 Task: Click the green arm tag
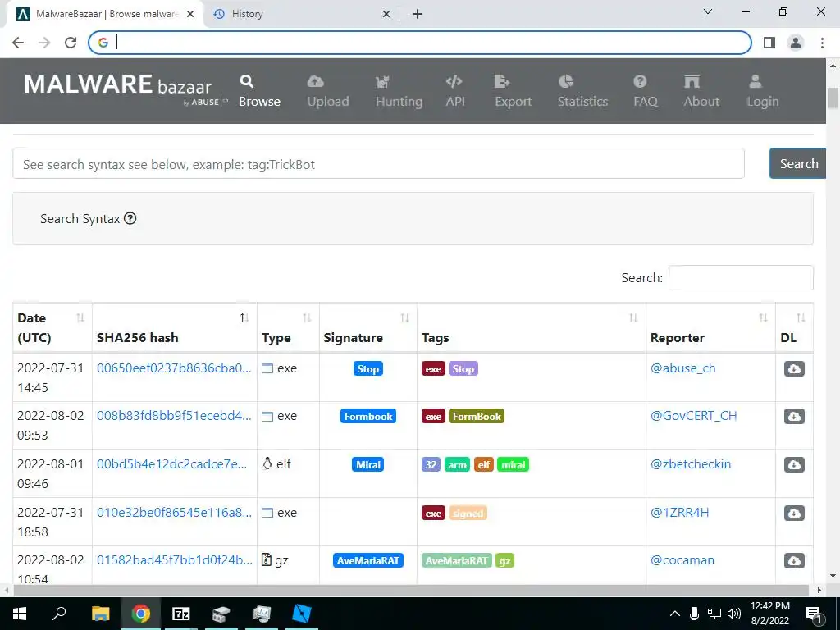[x=457, y=464]
